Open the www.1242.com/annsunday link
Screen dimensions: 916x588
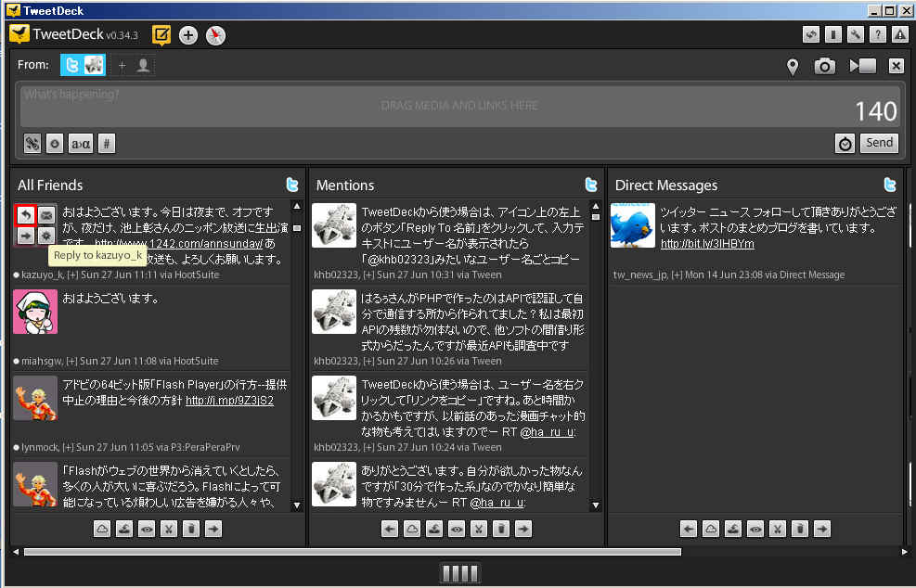pyautogui.click(x=179, y=244)
